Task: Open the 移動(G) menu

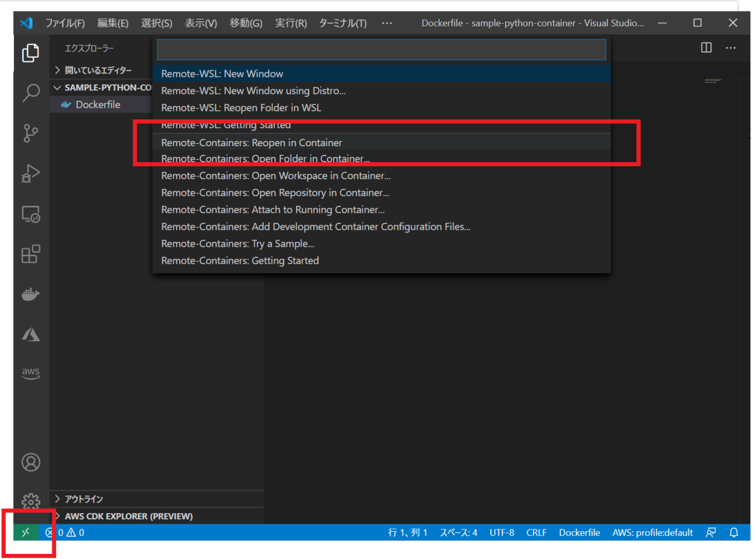Action: pyautogui.click(x=246, y=23)
